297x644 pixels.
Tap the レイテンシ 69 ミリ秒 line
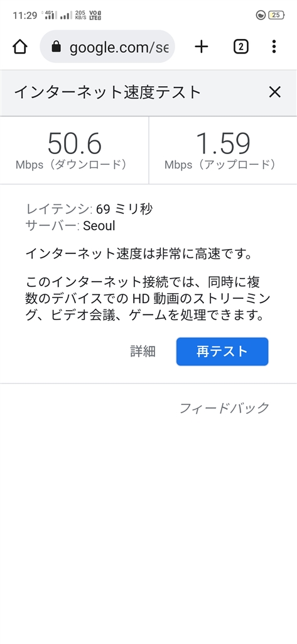[89, 209]
